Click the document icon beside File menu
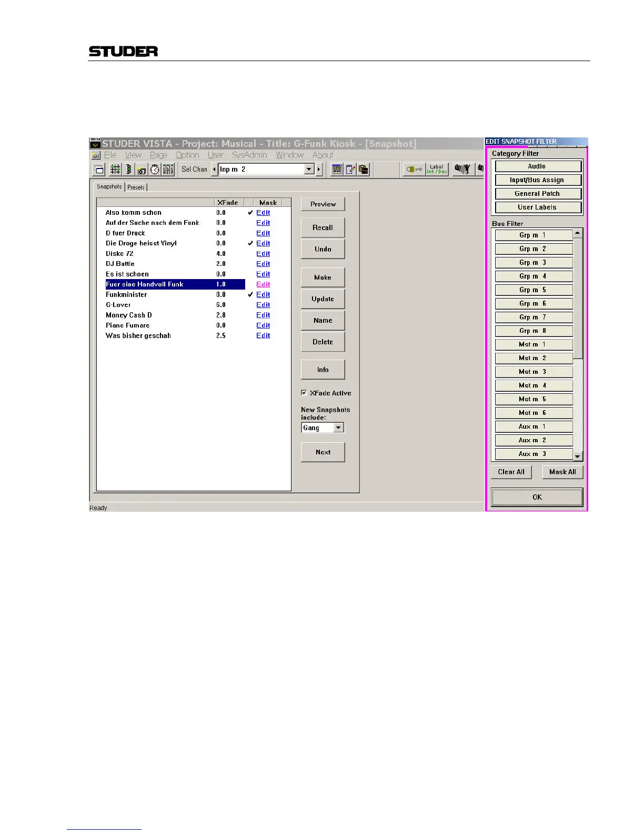The height and width of the screenshot is (834, 644). [x=96, y=155]
